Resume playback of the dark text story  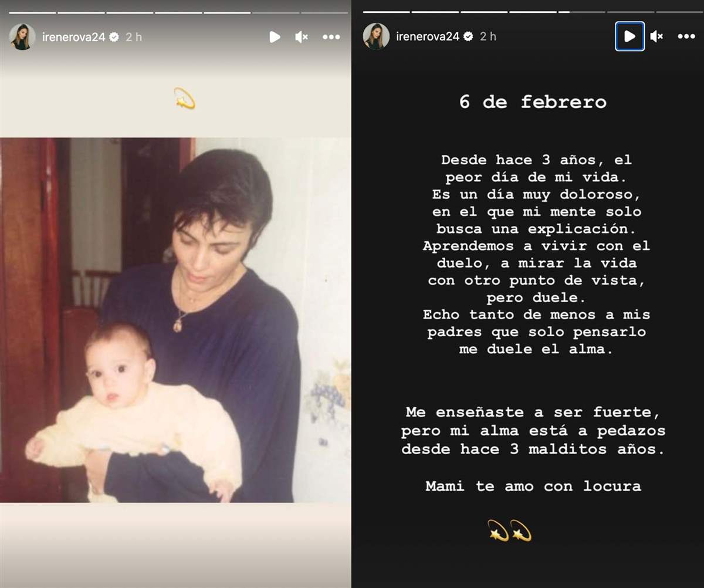pos(629,36)
